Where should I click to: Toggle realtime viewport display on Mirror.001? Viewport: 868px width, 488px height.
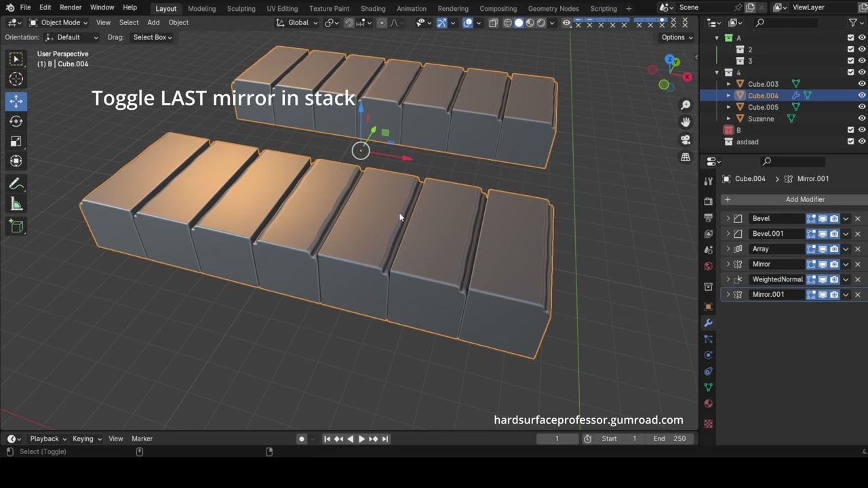823,295
